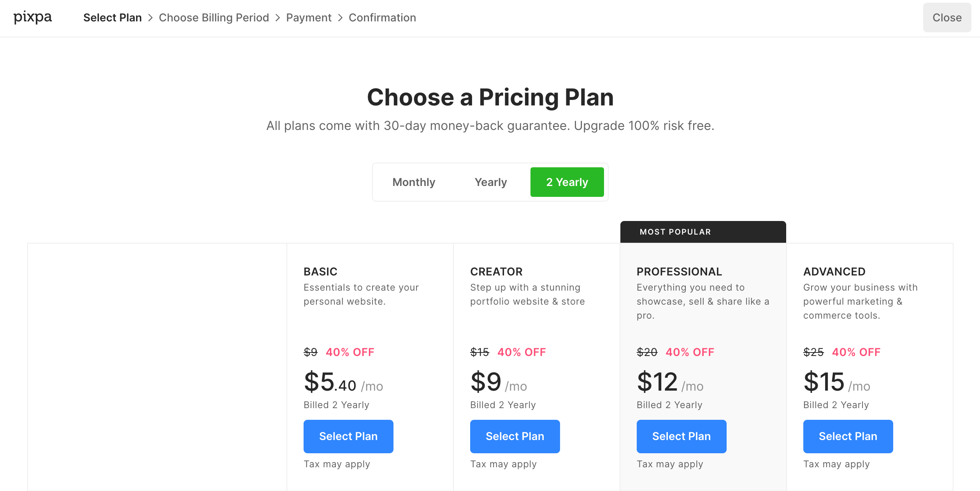980x491 pixels.
Task: Select the 2 Yearly billing option
Action: point(567,182)
